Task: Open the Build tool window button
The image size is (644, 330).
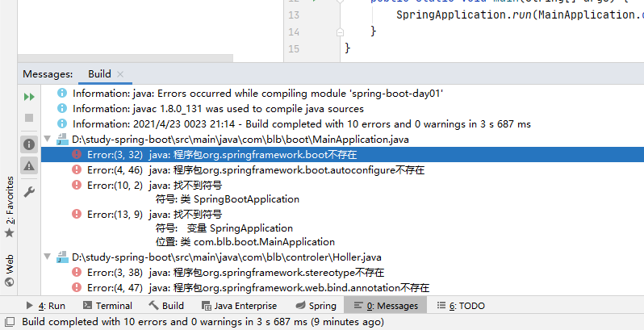Action: click(166, 306)
